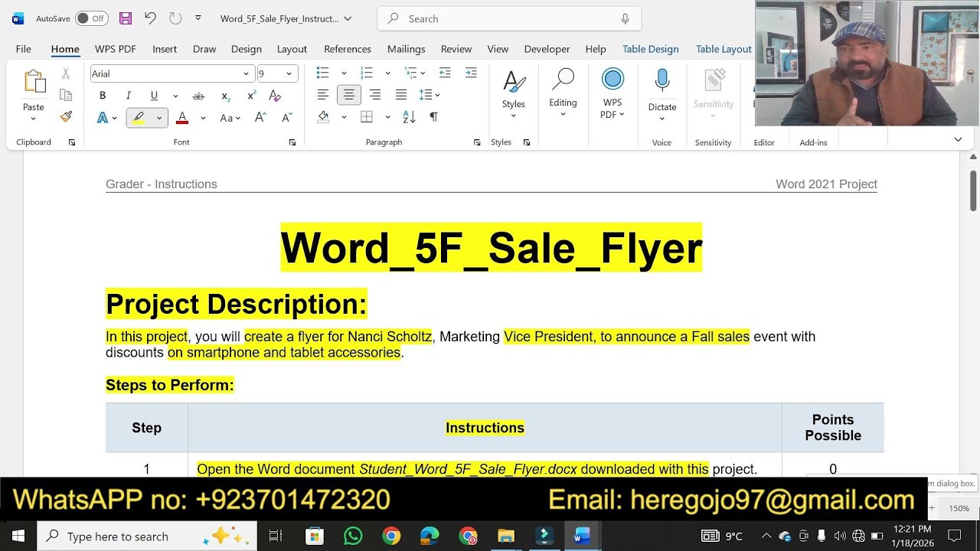This screenshot has height=551, width=980.
Task: Open Customize Quick Access Toolbar dropdown
Action: point(198,18)
